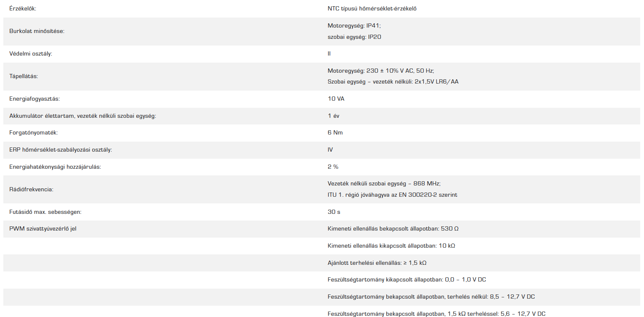Click the "6 Nm" torque value
The height and width of the screenshot is (317, 644).
click(335, 133)
